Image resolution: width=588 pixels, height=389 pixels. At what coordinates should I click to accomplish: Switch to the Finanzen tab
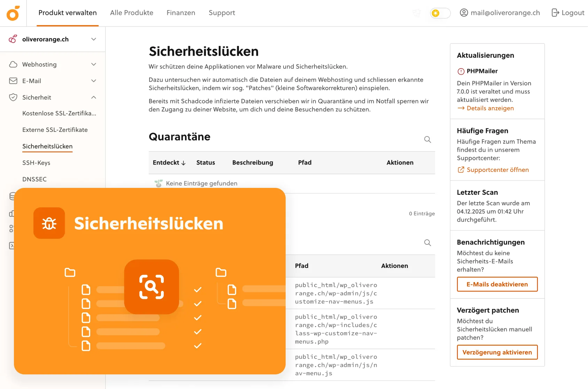coord(181,13)
